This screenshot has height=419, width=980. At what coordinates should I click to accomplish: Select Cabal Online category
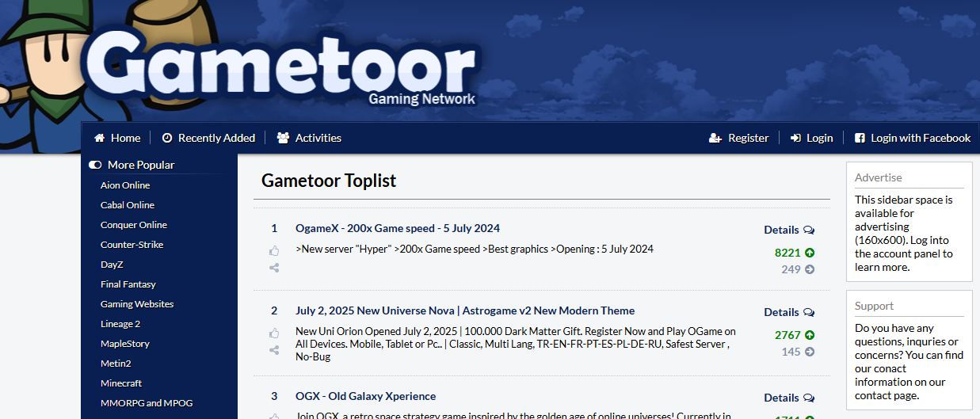tap(128, 205)
